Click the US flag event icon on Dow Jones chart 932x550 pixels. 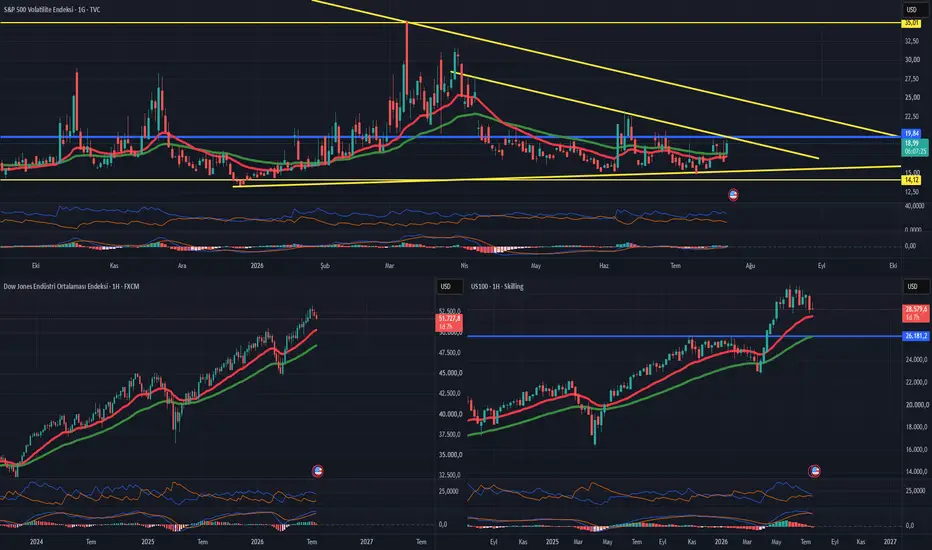click(318, 472)
